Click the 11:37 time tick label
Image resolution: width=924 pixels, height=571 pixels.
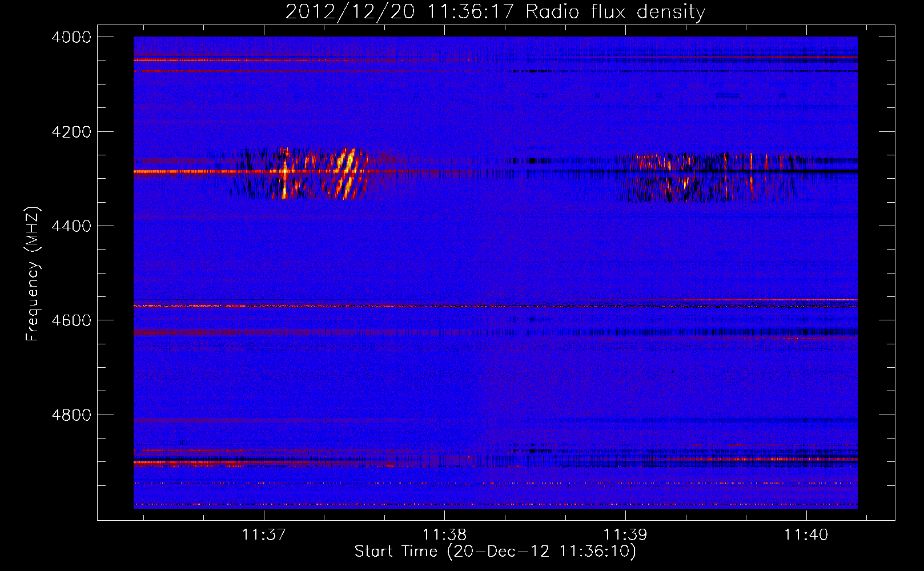pyautogui.click(x=263, y=535)
